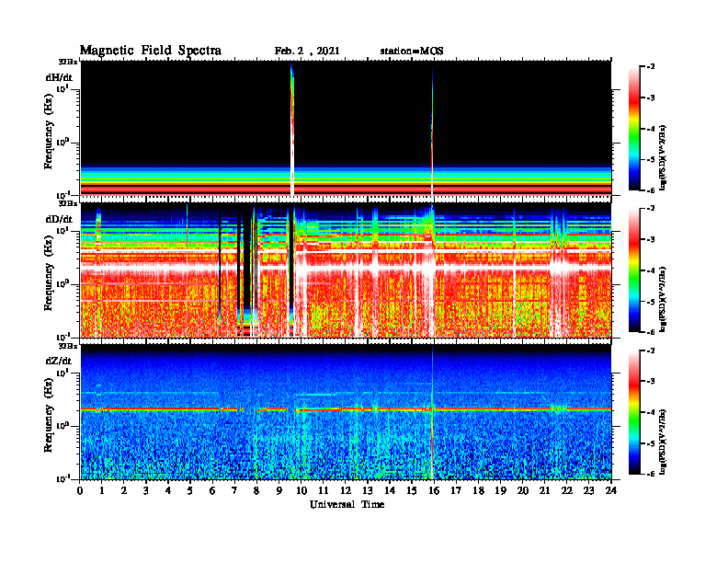This screenshot has width=728, height=563.
Task: Click hour label "13" on time axis
Action: (368, 490)
